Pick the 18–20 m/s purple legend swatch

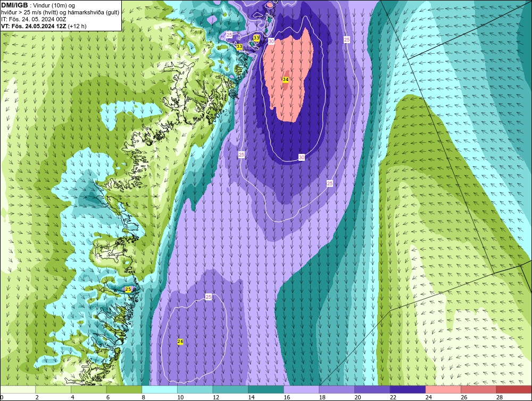click(337, 389)
